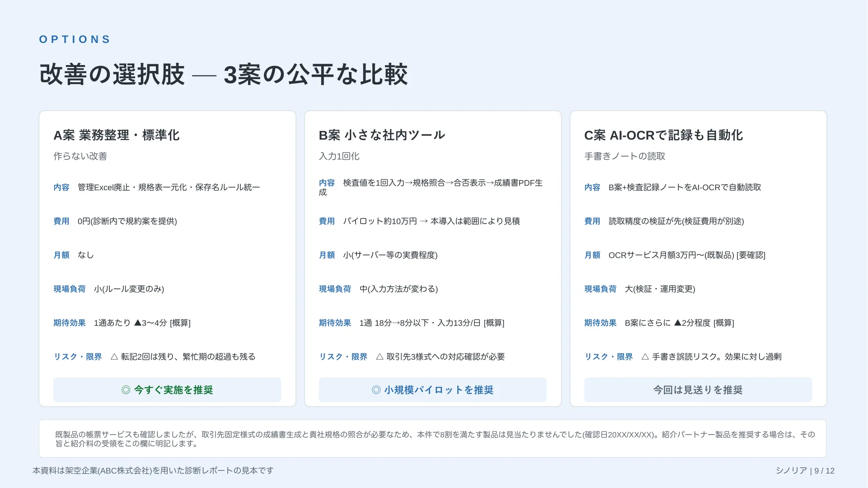Click heading B案 小さな社内ツール
Viewport: 868px width, 488px height.
(x=382, y=135)
